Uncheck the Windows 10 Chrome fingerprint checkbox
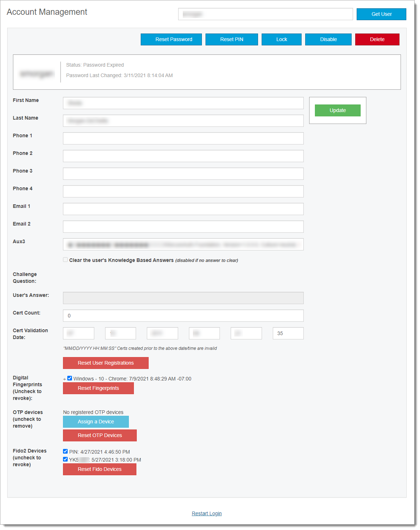 [x=70, y=378]
